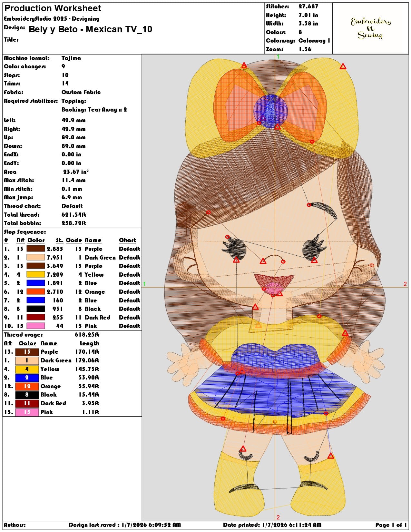
Task: Pick Thread usage swatch 15 for Pink
Action: (27, 412)
